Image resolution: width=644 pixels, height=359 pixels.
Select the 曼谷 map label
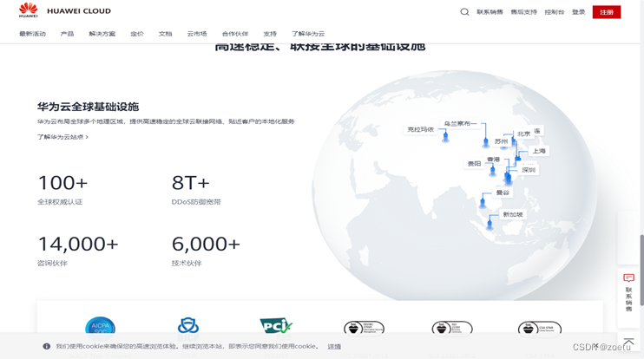click(503, 193)
